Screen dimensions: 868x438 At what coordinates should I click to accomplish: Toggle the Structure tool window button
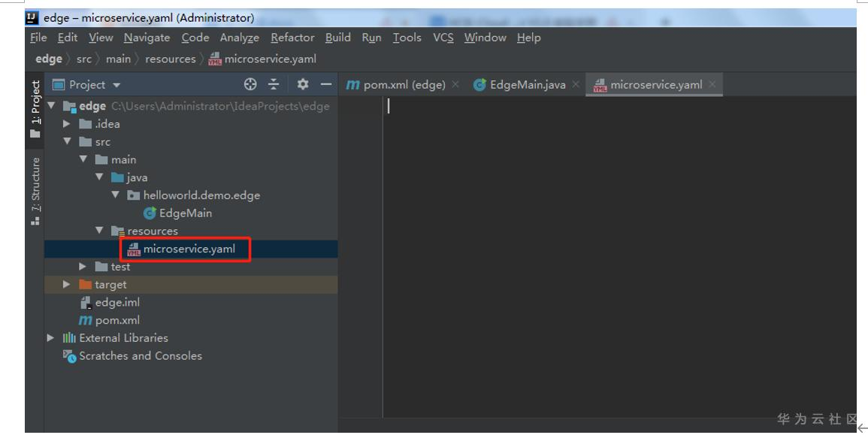pos(35,191)
